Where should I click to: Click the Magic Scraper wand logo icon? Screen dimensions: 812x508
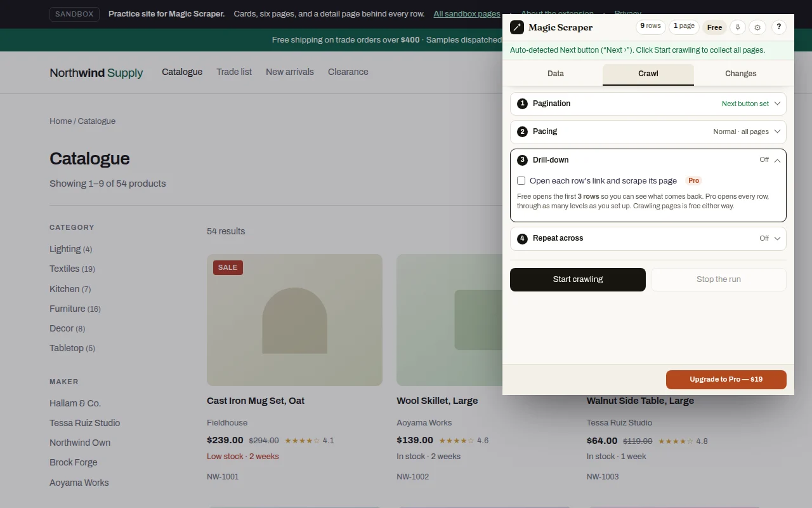517,27
